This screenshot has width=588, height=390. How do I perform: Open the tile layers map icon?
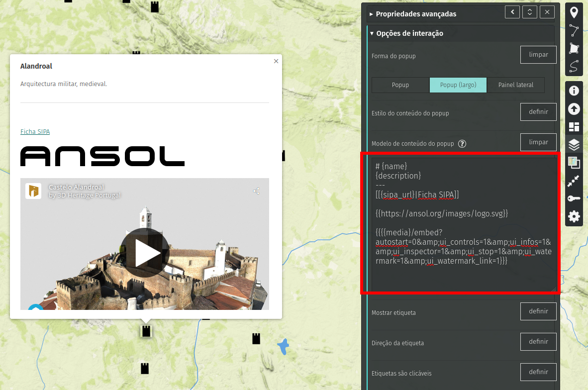[x=574, y=163]
